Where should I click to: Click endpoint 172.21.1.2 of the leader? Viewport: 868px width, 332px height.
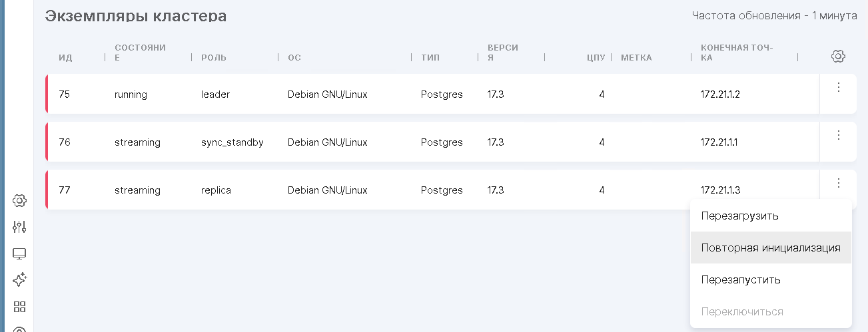coord(720,94)
